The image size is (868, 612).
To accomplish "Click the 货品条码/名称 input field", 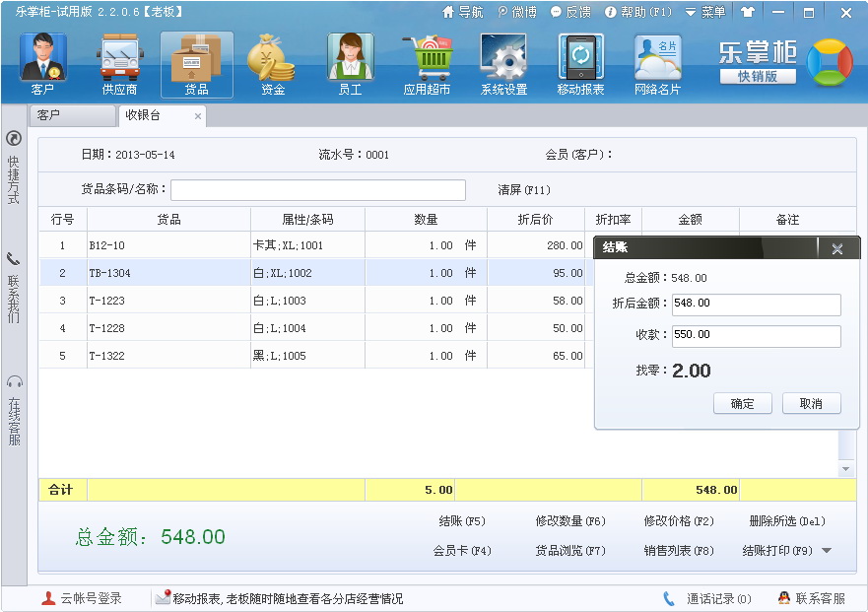I will (318, 190).
